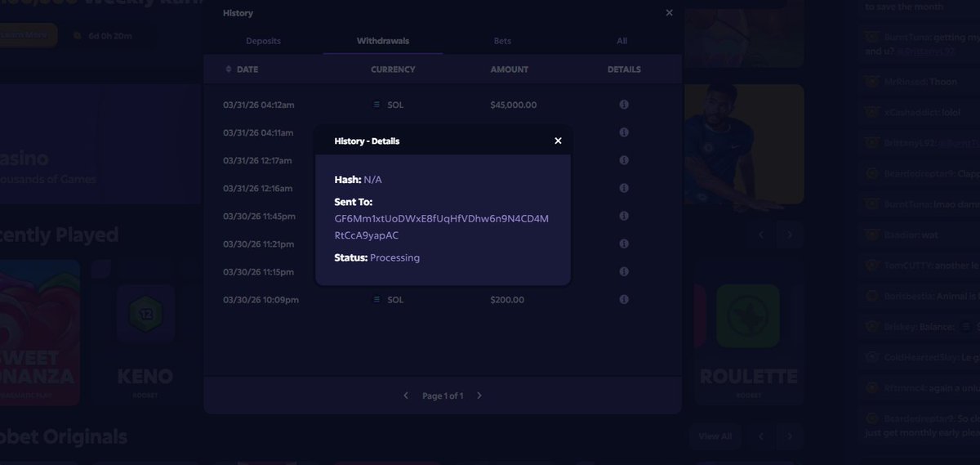Click the 03/30/26 11:15pm date cell
Viewport: 980px width, 465px height.
click(x=258, y=271)
